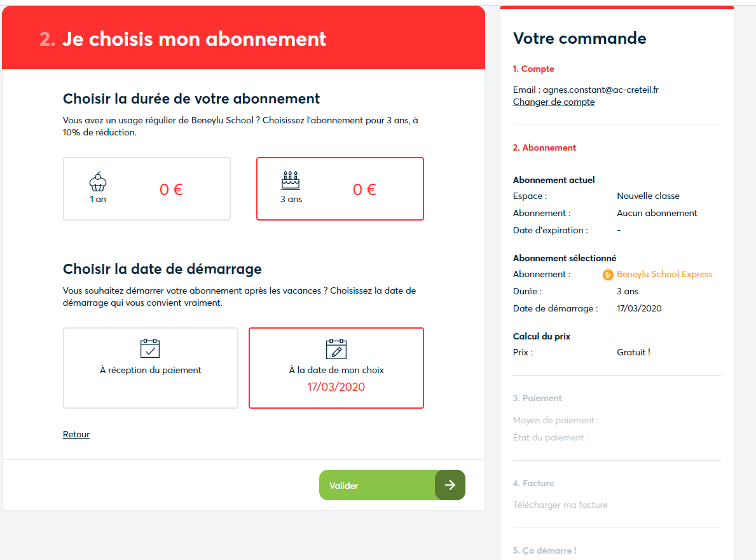
Task: Click 'Télécharger ma facture' link
Action: click(x=560, y=505)
